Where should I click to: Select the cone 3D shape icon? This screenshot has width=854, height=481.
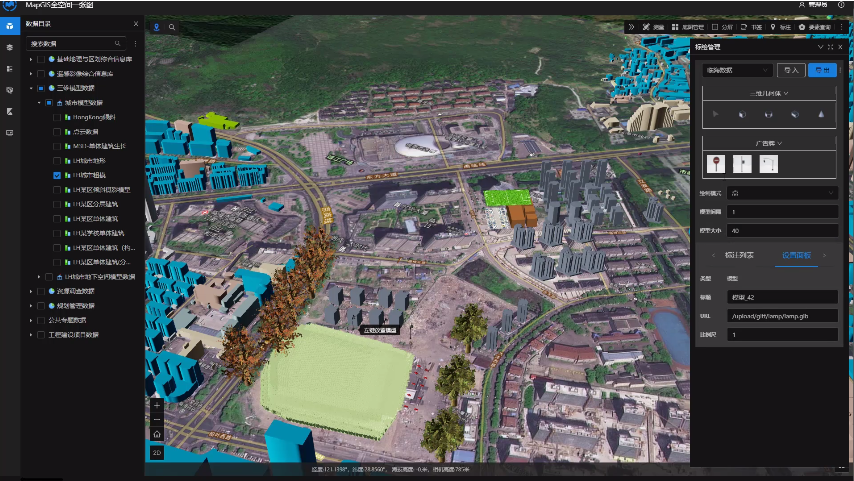tap(820, 115)
